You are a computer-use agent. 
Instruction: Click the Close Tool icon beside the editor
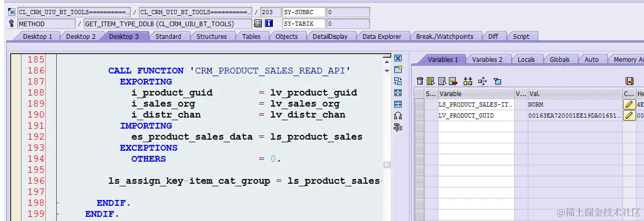point(398,58)
